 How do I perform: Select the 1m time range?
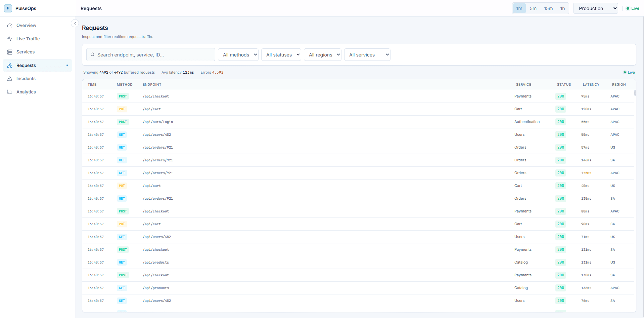tap(519, 8)
